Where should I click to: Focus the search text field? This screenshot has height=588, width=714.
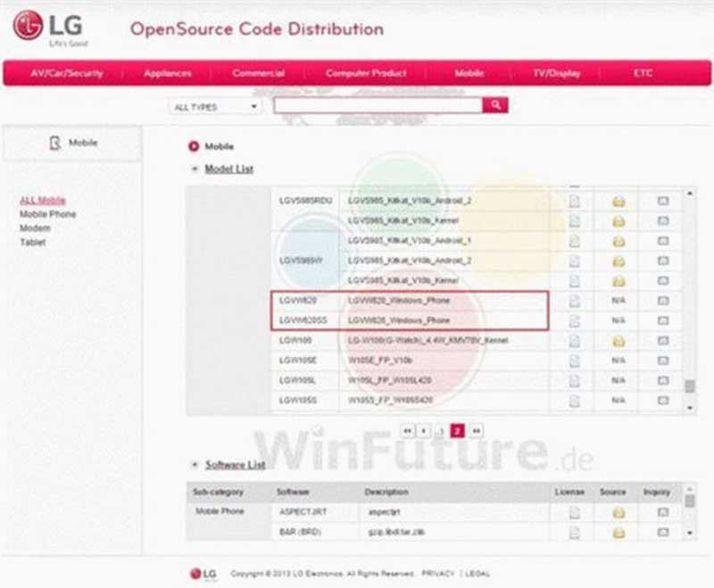(x=378, y=105)
